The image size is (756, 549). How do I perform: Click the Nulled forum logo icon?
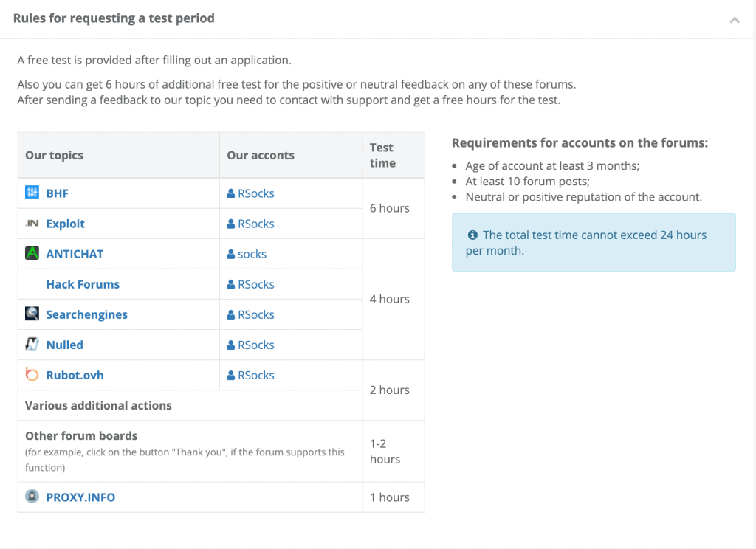(32, 344)
